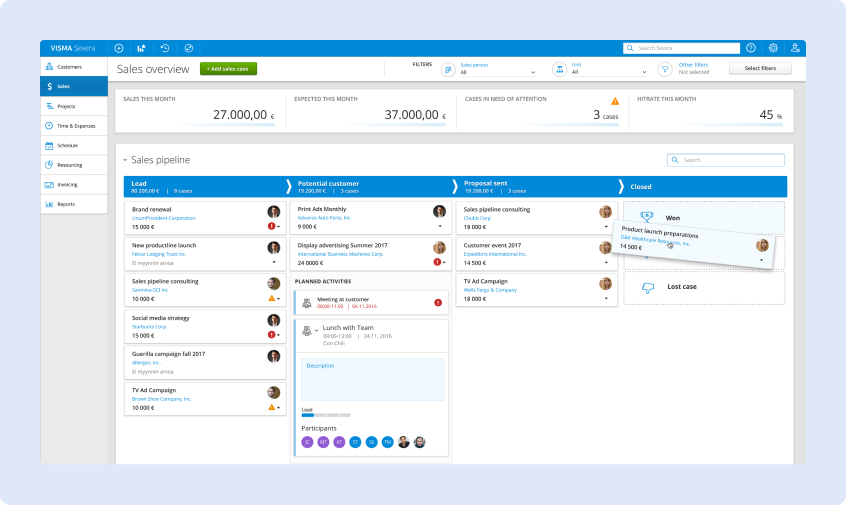846x505 pixels.
Task: Open the settings gear icon
Action: pyautogui.click(x=773, y=48)
